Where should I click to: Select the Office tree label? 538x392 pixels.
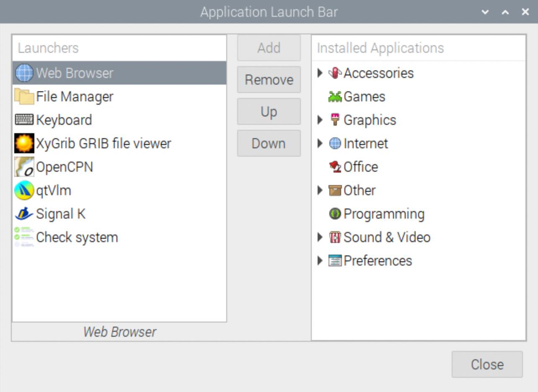pos(361,167)
